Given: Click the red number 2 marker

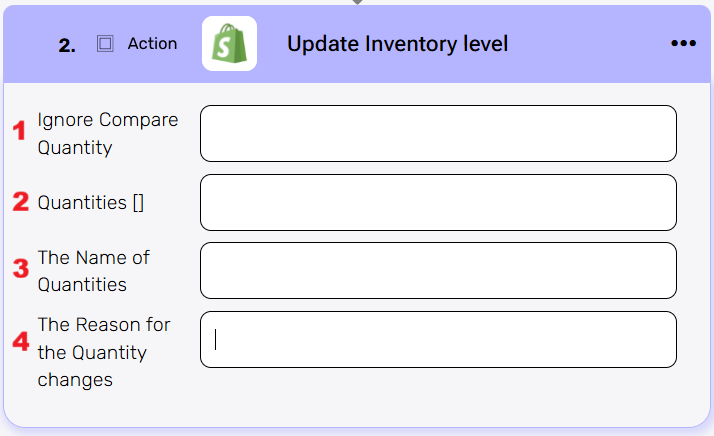Looking at the screenshot, I should 20,202.
